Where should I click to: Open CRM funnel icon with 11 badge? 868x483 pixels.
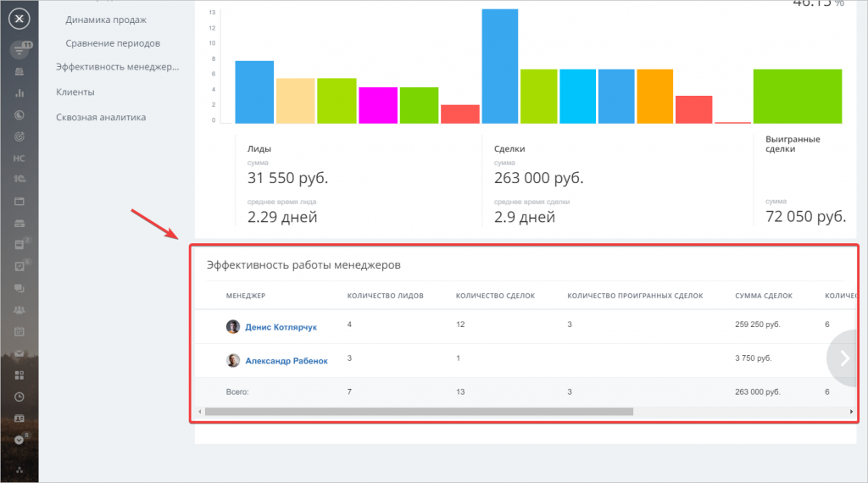click(x=19, y=51)
